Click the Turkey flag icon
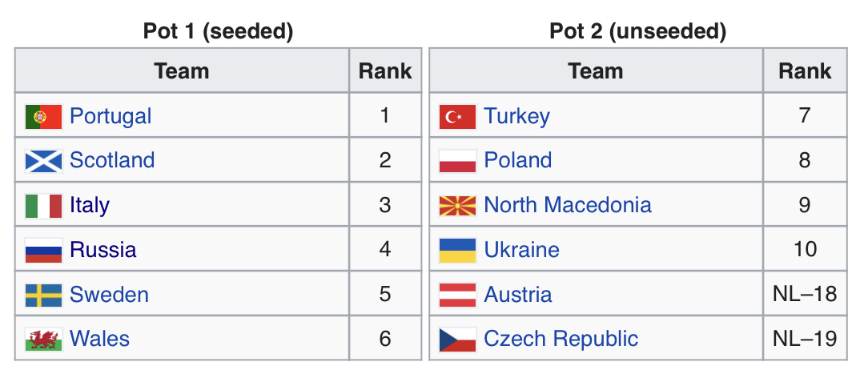 coord(458,117)
